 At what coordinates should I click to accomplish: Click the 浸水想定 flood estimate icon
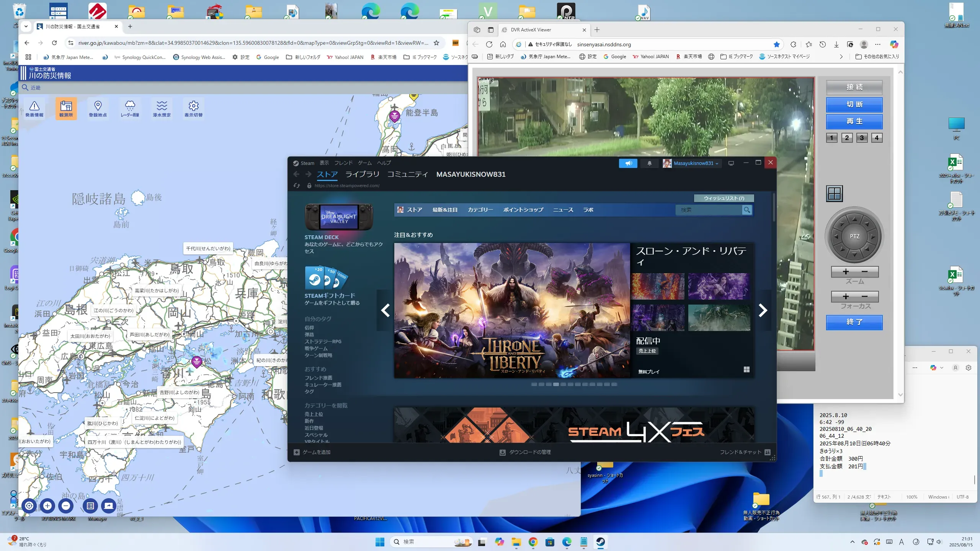162,108
